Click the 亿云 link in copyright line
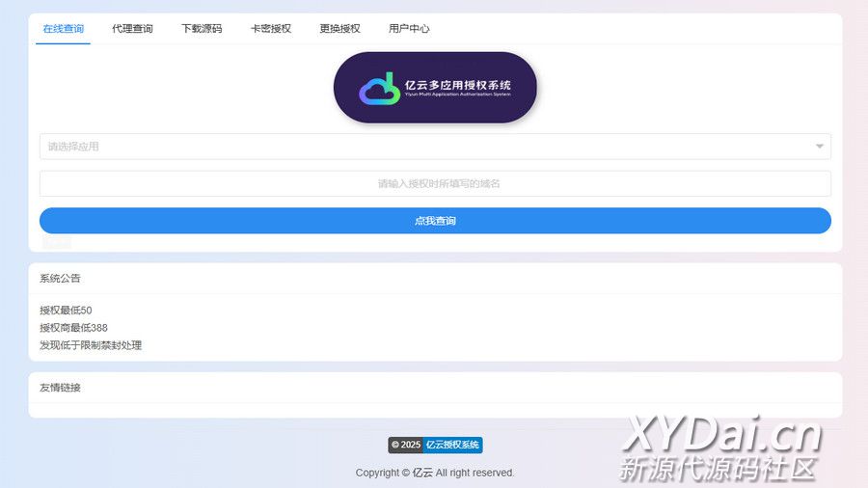The height and width of the screenshot is (488, 868). [x=422, y=473]
